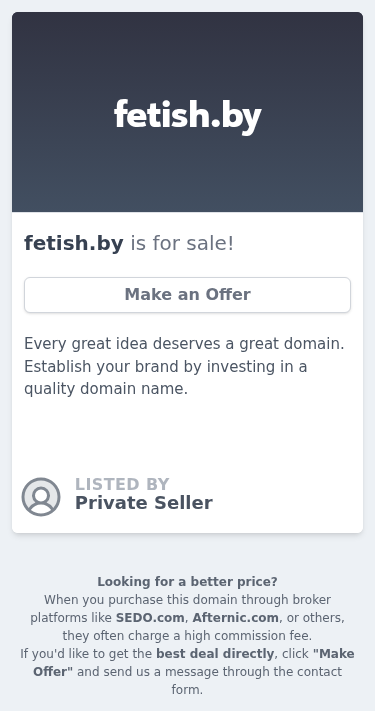
Task: Click 'Looking for a better price?' heading
Action: pyautogui.click(x=187, y=582)
